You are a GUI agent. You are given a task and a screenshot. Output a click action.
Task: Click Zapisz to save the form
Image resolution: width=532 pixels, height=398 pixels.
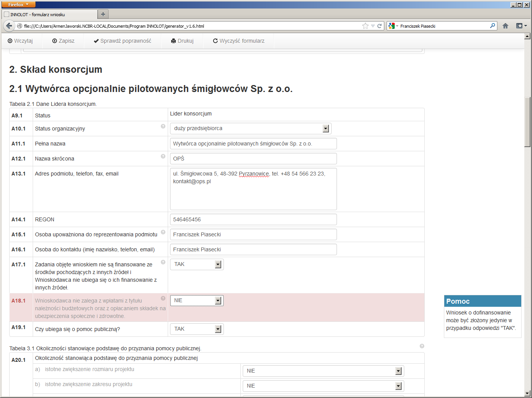(x=63, y=41)
